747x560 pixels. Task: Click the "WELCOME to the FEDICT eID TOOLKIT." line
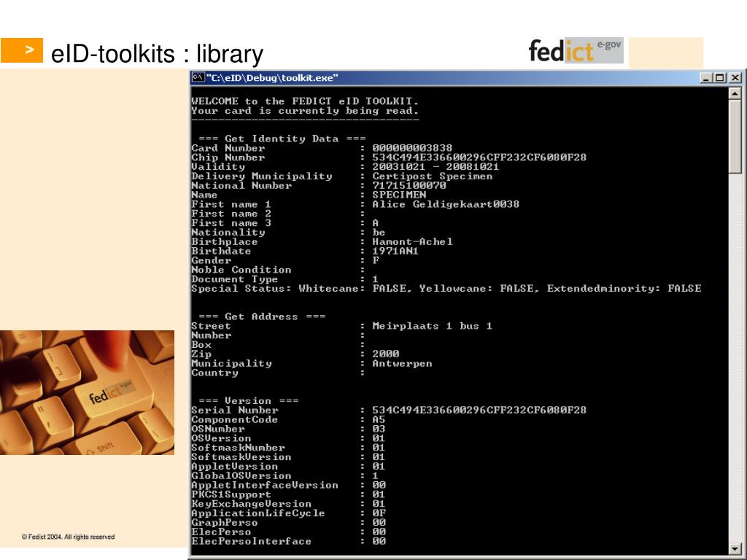(305, 101)
